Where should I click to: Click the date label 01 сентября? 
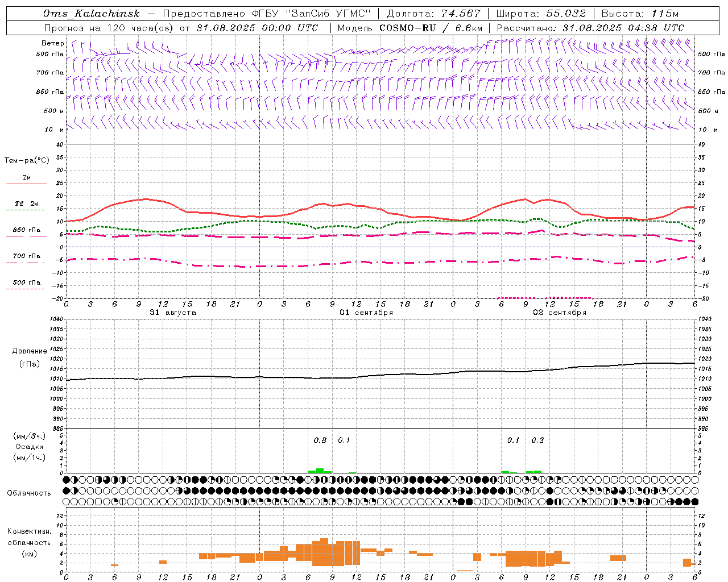click(x=366, y=313)
